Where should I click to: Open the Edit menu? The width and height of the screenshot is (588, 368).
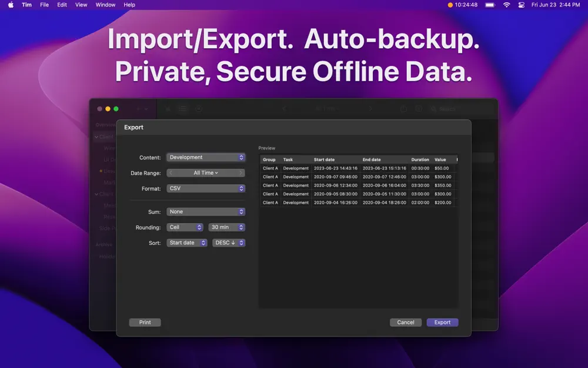pyautogui.click(x=62, y=5)
